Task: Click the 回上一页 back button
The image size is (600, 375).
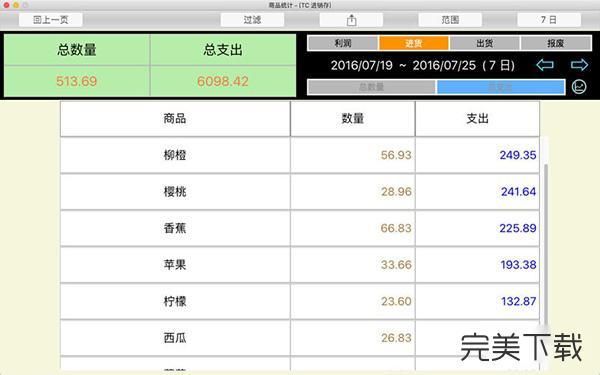Action: click(x=51, y=20)
